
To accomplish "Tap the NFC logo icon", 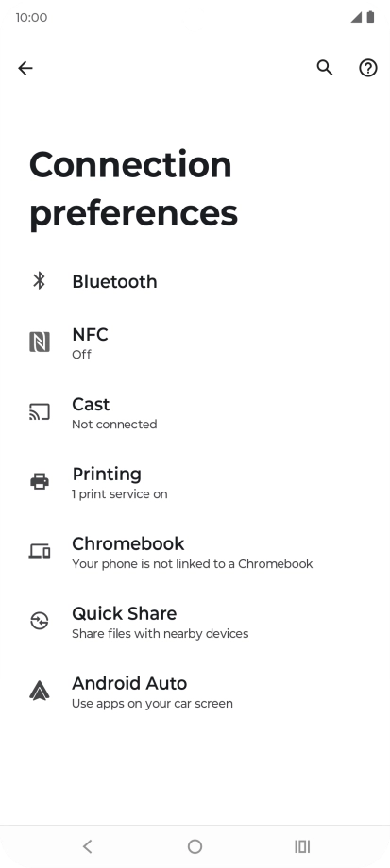I will click(x=40, y=342).
